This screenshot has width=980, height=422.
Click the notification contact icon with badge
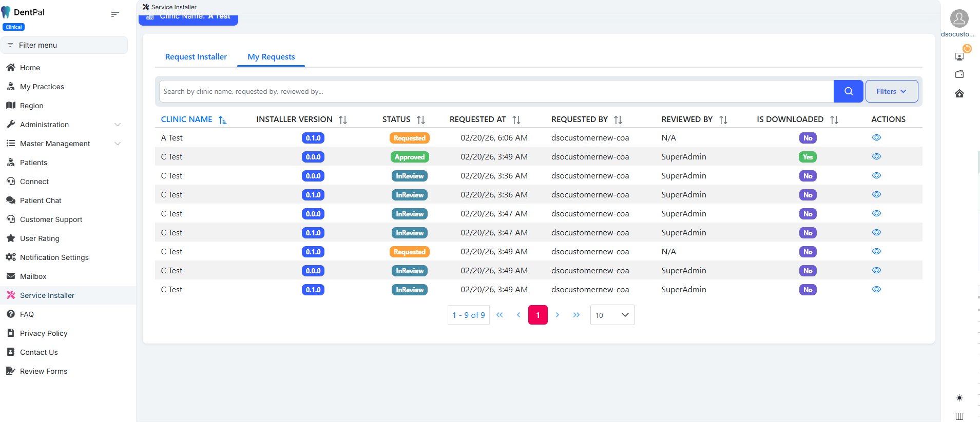coord(959,56)
